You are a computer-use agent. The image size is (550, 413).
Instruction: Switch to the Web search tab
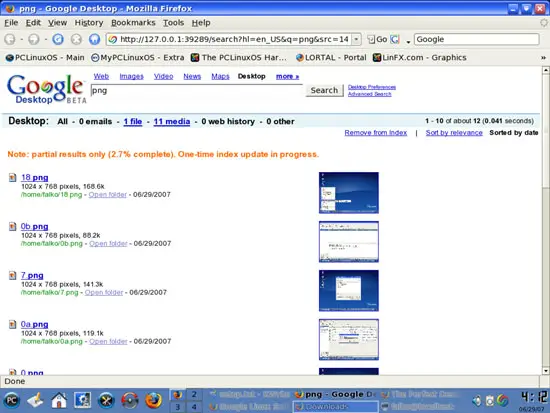[x=101, y=76]
